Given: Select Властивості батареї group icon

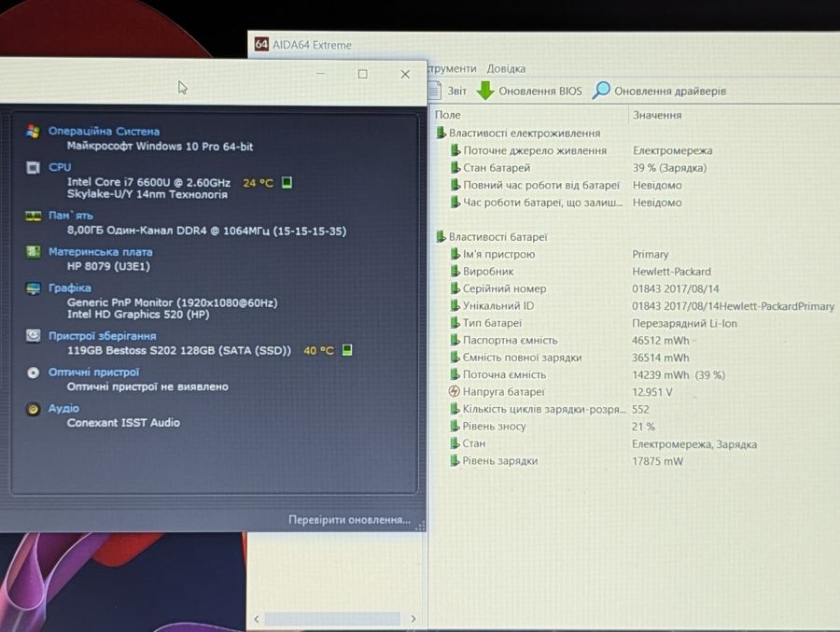Looking at the screenshot, I should coord(441,236).
